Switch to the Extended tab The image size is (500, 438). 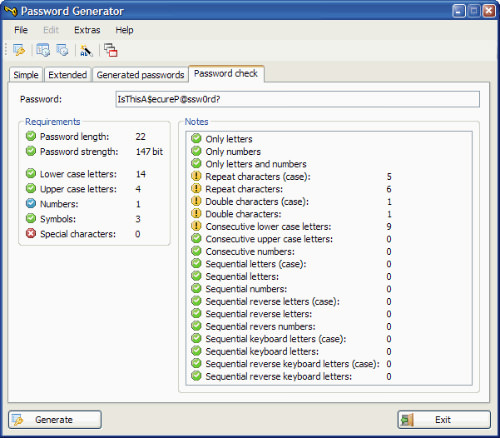[x=67, y=75]
